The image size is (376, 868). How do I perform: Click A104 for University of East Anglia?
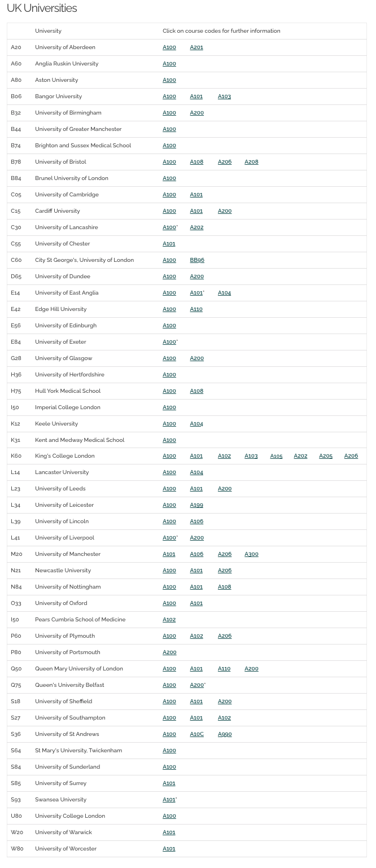point(224,293)
